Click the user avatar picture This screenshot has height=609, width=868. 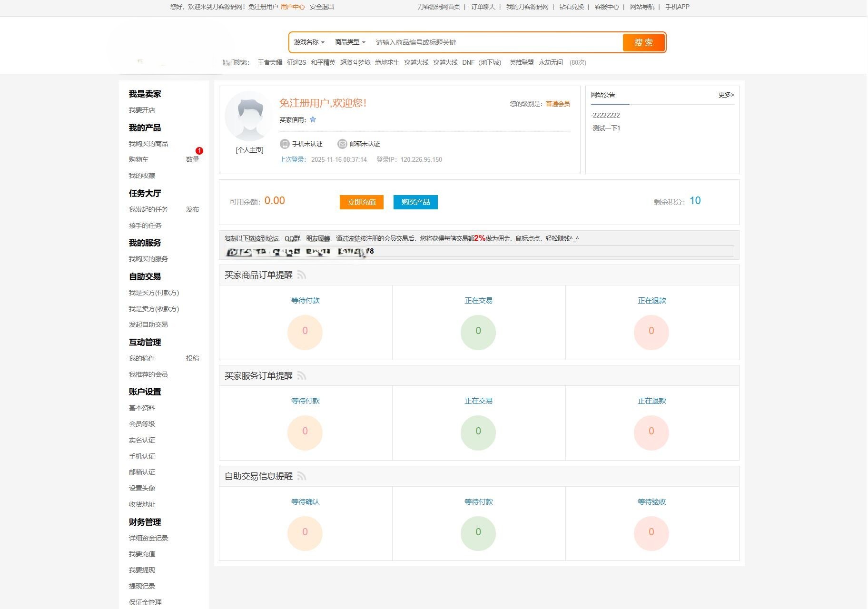pos(248,116)
